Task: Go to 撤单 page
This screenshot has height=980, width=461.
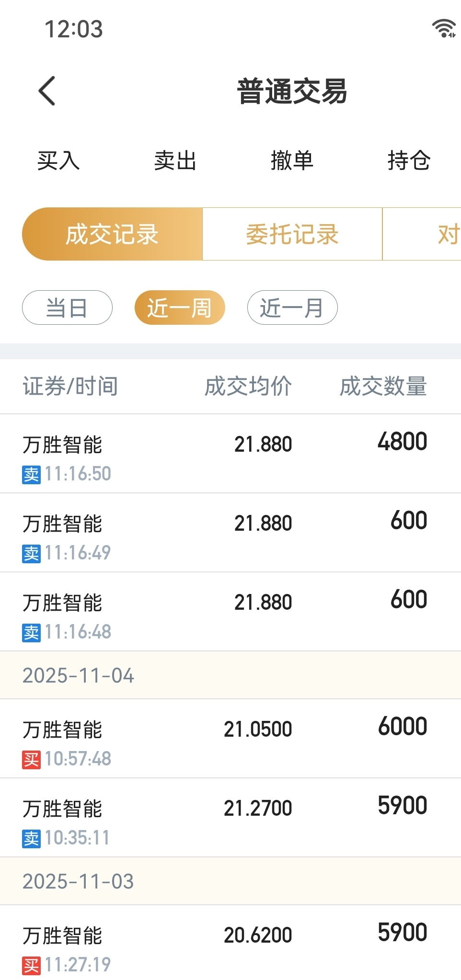Action: (292, 160)
